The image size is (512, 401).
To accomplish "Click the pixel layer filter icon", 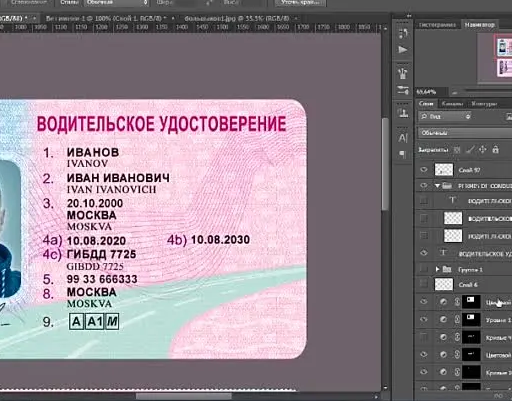I will (x=509, y=117).
